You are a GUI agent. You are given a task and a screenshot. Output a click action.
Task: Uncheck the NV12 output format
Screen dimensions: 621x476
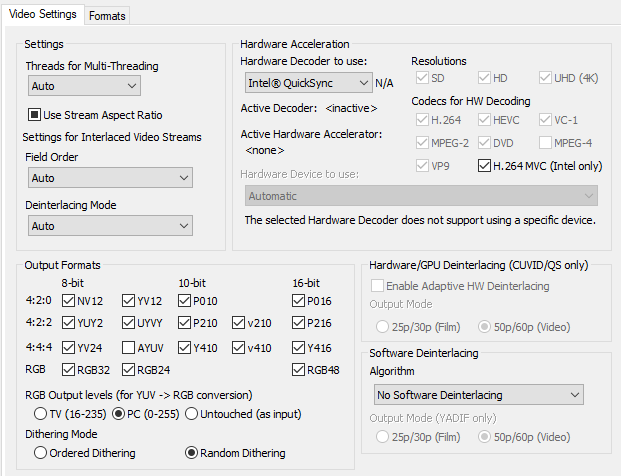pos(69,300)
